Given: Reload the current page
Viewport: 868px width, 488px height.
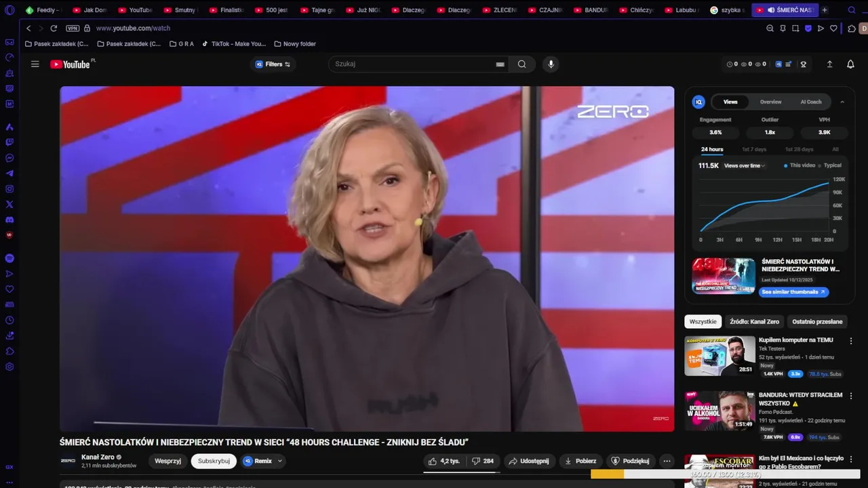Looking at the screenshot, I should tap(54, 28).
